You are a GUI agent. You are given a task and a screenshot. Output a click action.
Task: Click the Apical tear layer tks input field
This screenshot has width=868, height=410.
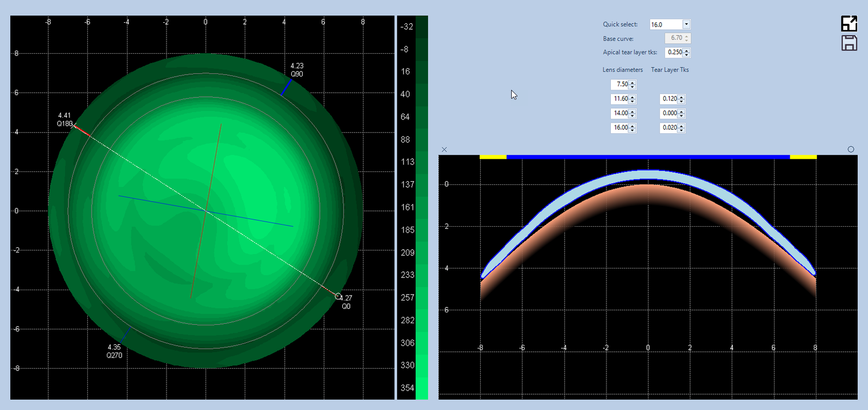[x=674, y=53]
